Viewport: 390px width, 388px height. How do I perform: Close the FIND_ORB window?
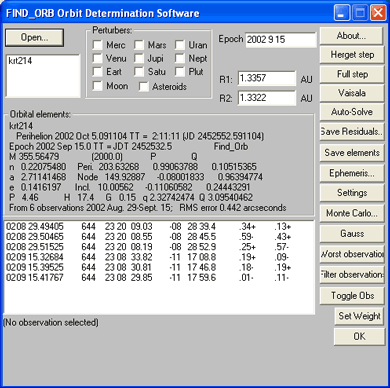(379, 13)
